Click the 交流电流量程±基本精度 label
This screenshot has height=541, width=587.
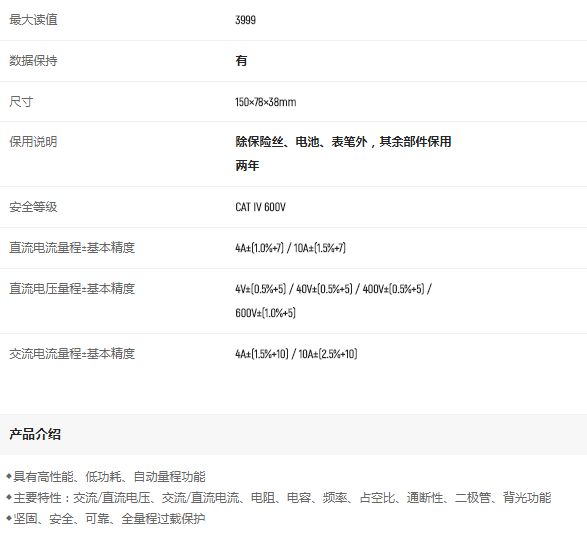click(x=72, y=354)
